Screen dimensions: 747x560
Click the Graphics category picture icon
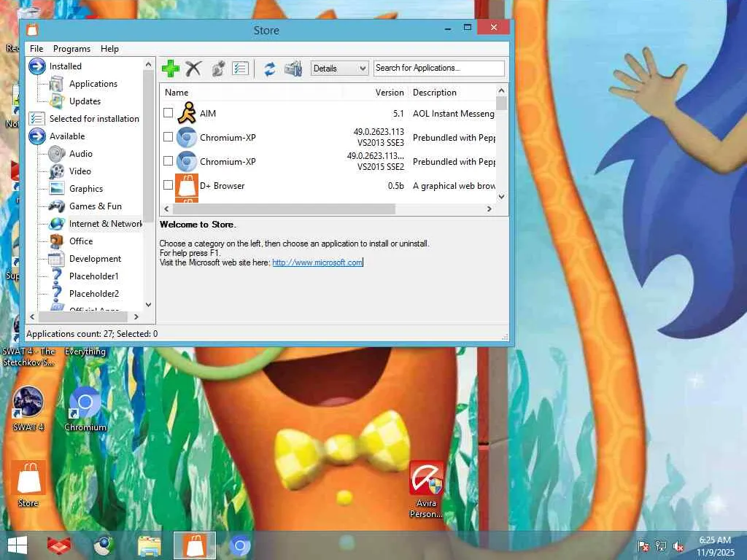click(x=57, y=189)
